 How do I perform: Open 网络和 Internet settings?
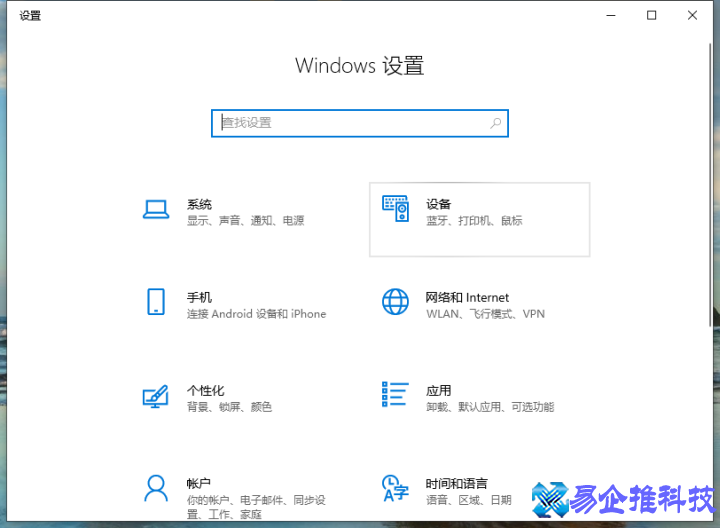[x=467, y=298]
